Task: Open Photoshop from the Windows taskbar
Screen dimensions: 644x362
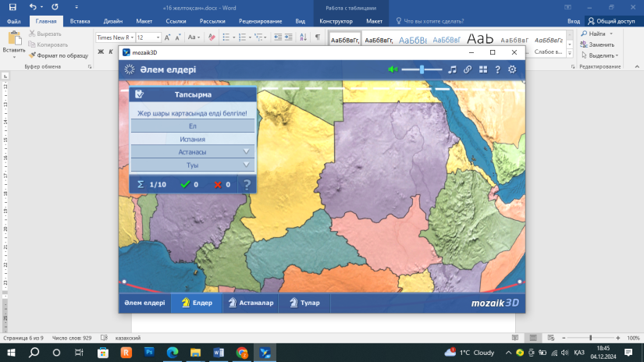Action: click(149, 352)
